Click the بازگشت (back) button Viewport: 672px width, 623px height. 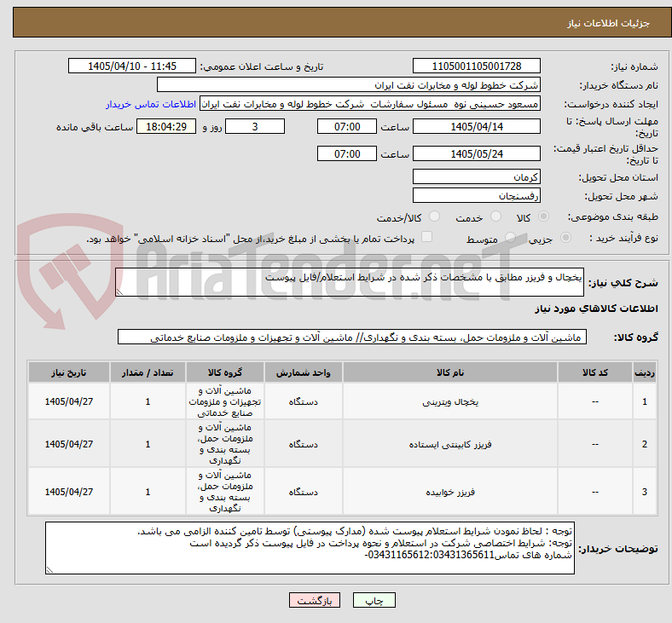315,600
